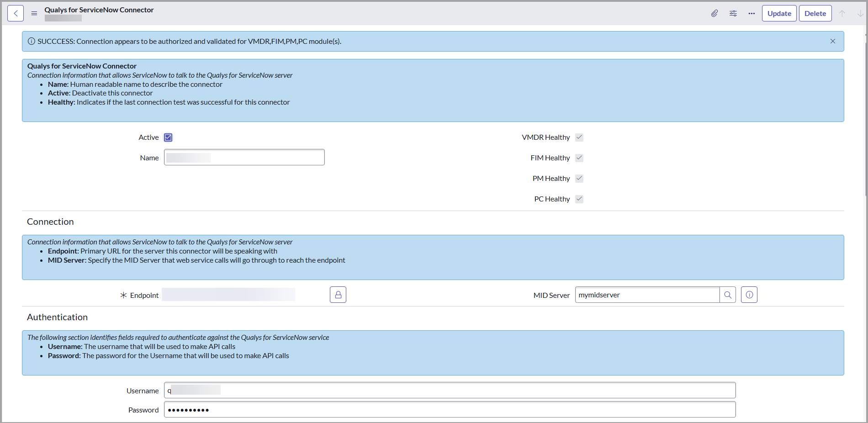The height and width of the screenshot is (423, 868).
Task: Open the personalize form settings icon
Action: (733, 13)
